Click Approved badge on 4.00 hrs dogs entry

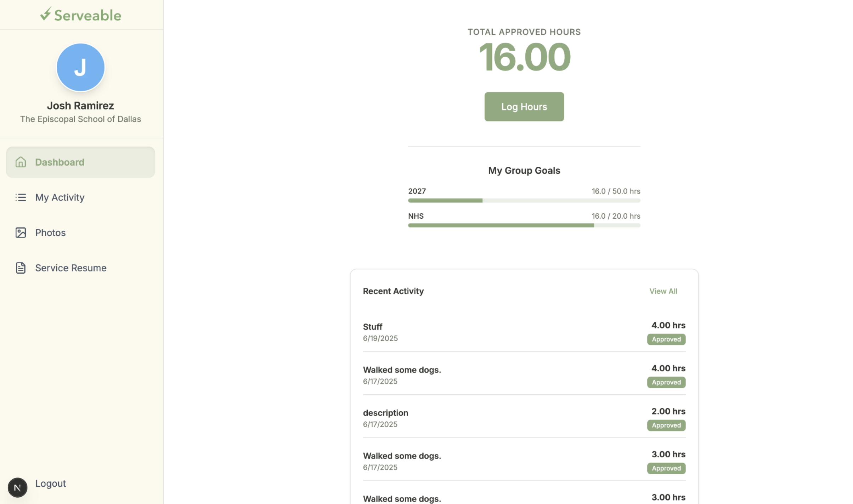pos(666,382)
